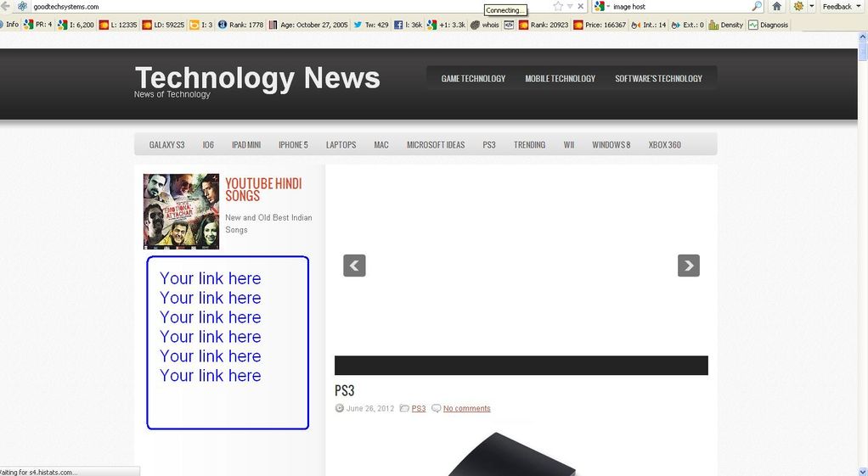Click the PS3 console post image
The image size is (868, 476).
coord(512,453)
